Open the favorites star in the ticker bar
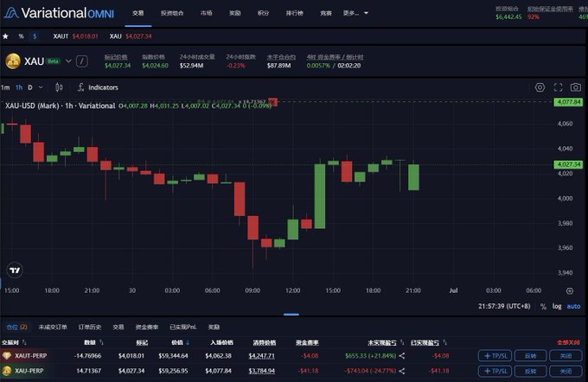 coord(6,36)
